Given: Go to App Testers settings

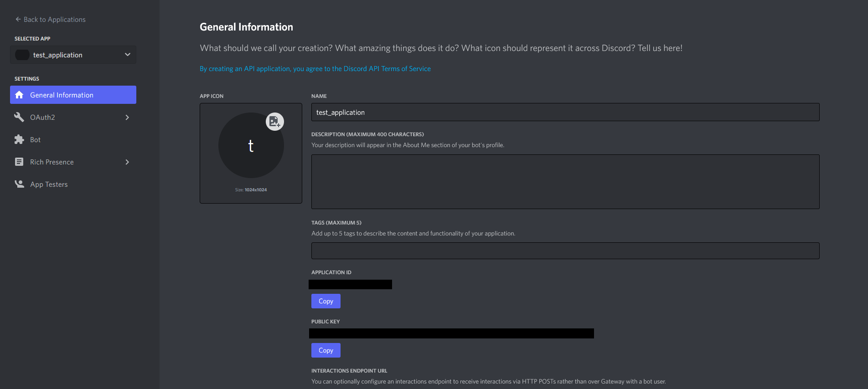Looking at the screenshot, I should tap(73, 184).
